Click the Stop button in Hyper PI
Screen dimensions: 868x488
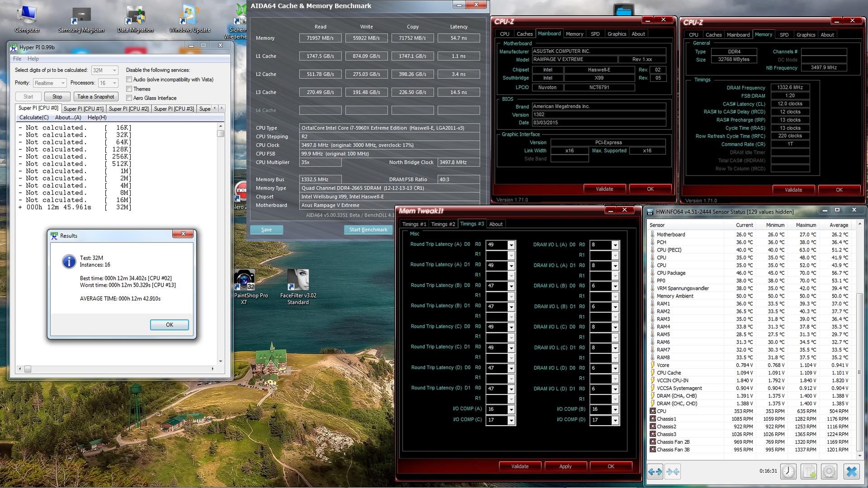(57, 97)
